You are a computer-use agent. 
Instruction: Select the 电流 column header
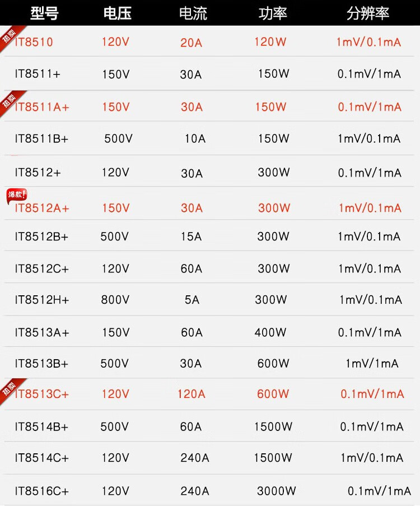coord(193,13)
